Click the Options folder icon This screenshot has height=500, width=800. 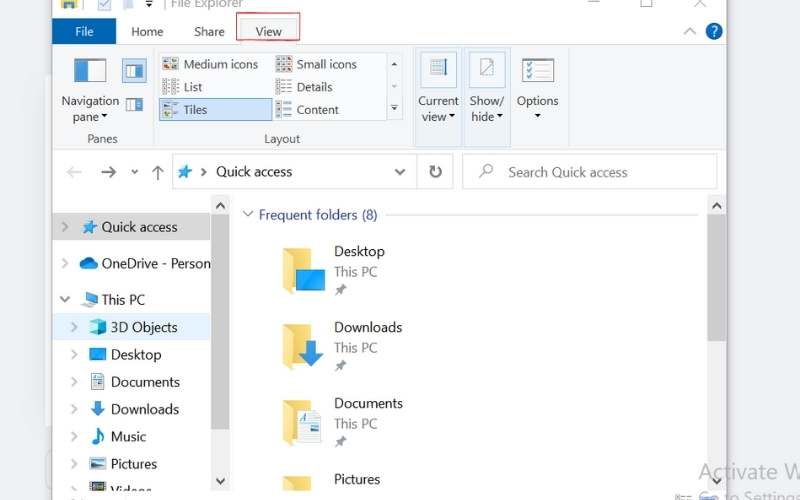[x=538, y=70]
